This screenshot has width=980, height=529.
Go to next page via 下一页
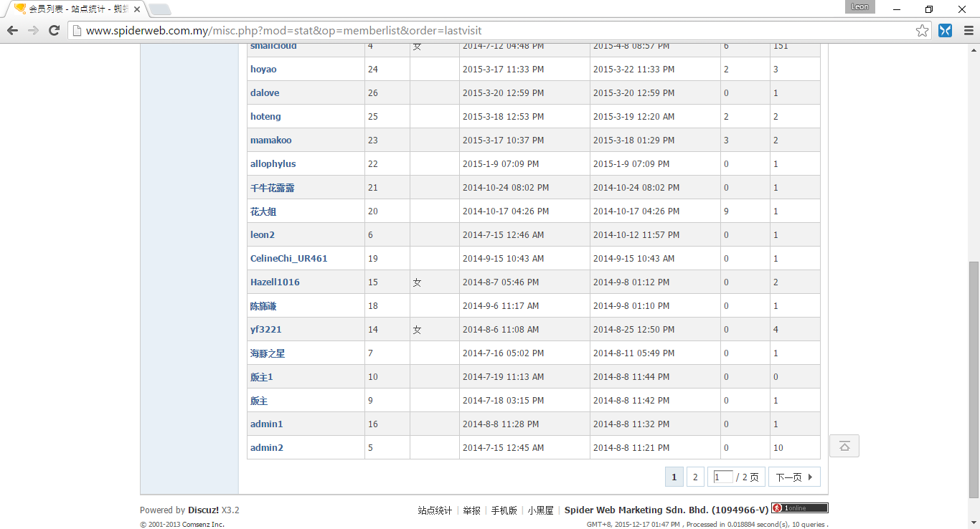(x=794, y=477)
